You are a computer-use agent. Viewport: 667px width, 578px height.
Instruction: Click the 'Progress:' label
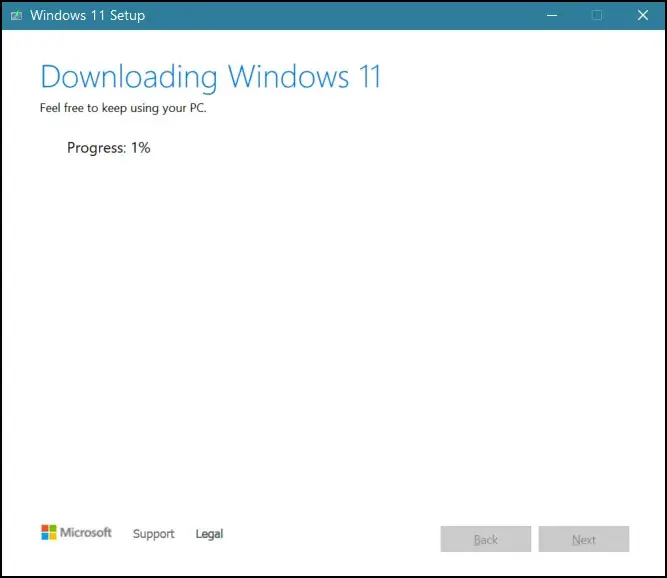click(96, 148)
